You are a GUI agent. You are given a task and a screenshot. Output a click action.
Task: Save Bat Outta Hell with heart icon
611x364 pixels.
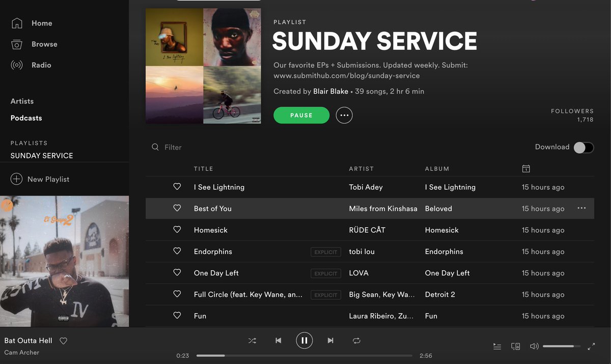pos(64,341)
